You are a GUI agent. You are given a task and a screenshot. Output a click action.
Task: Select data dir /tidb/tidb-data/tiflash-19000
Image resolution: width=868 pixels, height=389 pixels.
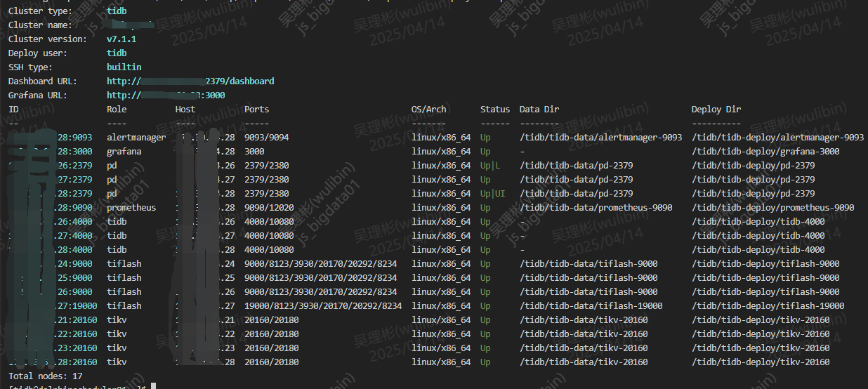click(591, 306)
